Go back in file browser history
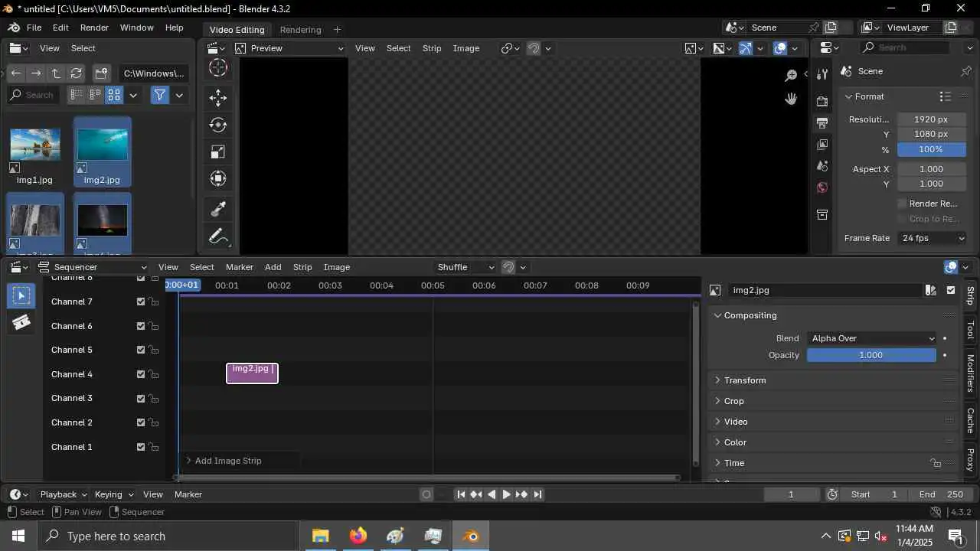980x551 pixels. coord(16,73)
